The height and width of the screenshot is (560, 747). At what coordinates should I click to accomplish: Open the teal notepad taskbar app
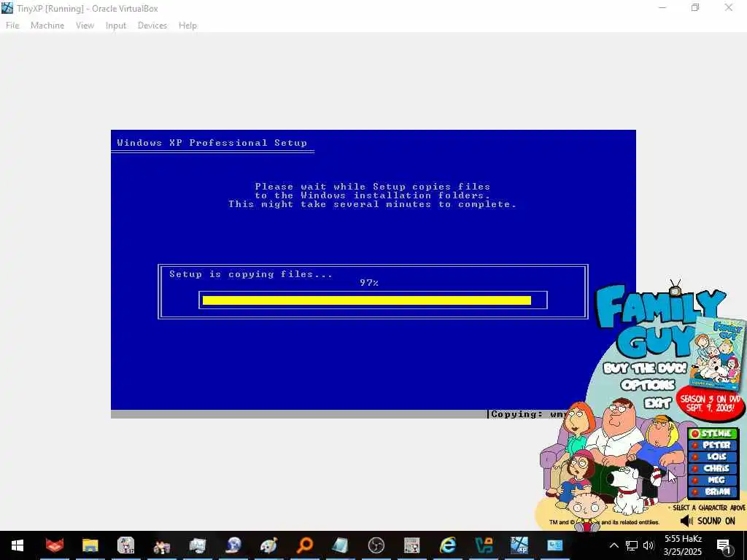pyautogui.click(x=340, y=545)
